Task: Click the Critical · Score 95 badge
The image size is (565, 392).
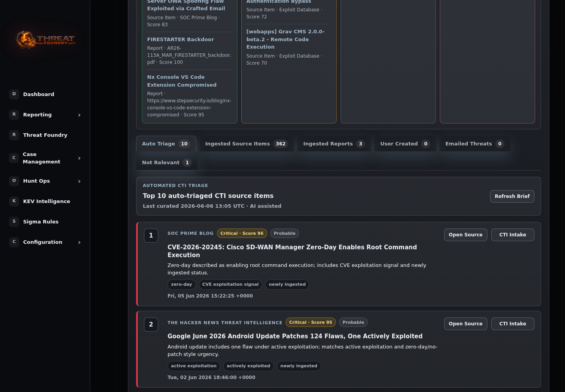Action: (311, 322)
